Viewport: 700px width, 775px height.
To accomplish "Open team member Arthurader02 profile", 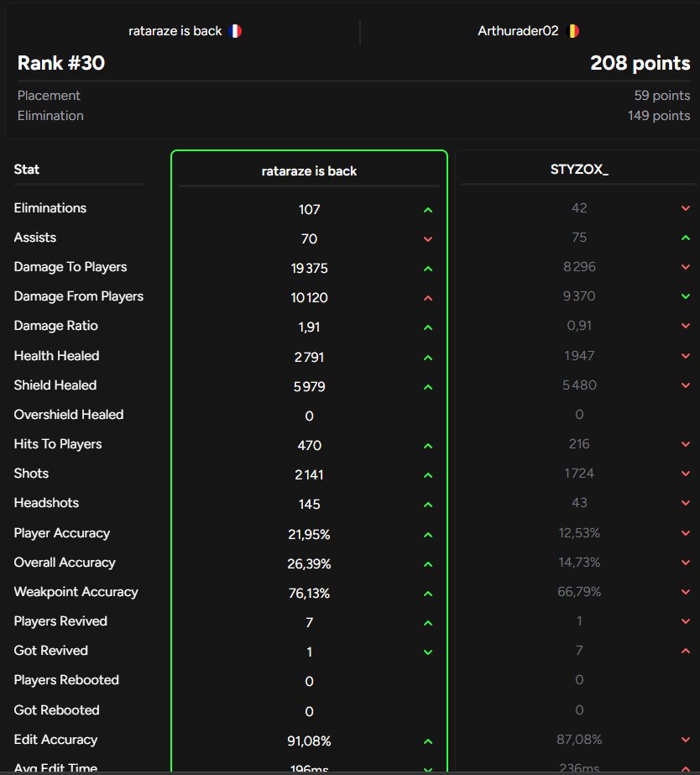I will coord(518,31).
